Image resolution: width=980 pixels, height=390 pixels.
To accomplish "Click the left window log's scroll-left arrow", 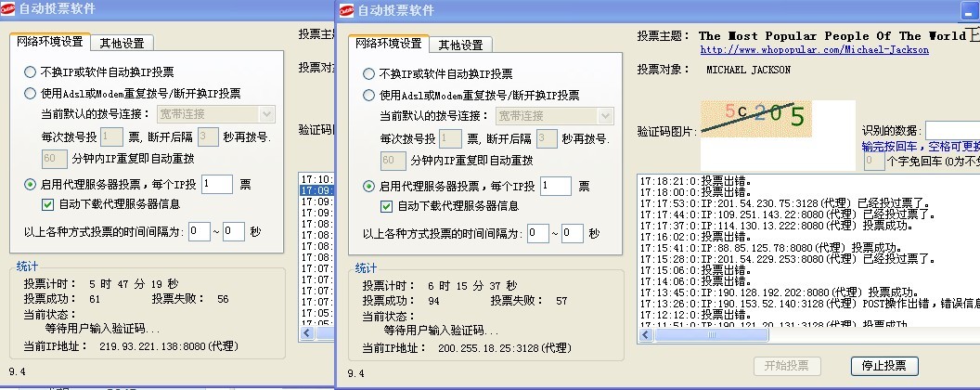I will 307,333.
